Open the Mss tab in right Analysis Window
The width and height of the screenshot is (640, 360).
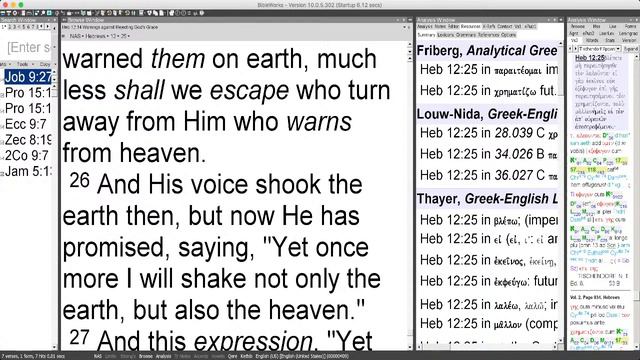click(x=596, y=27)
